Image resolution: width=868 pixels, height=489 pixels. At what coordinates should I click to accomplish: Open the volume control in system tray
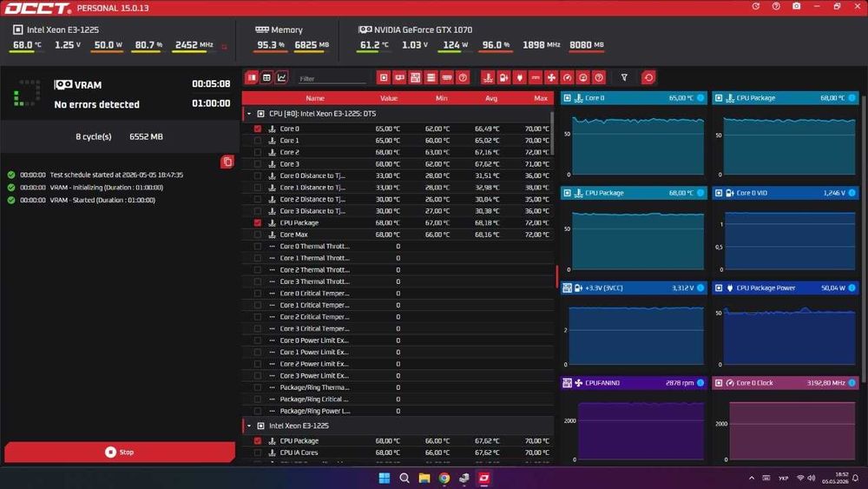pos(812,478)
